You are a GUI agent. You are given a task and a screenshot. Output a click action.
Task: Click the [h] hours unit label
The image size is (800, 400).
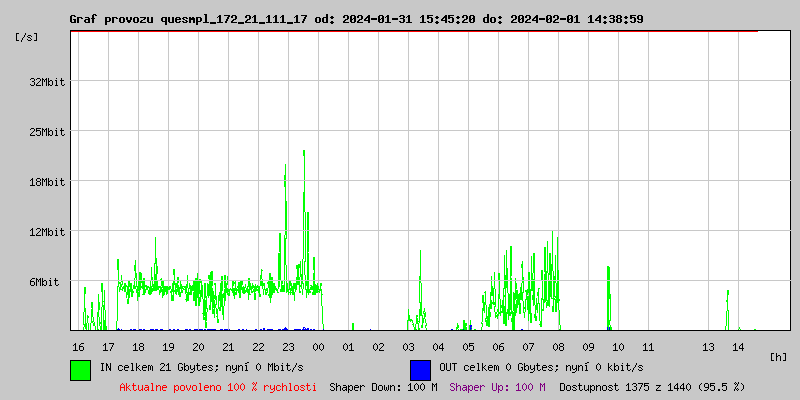779,356
